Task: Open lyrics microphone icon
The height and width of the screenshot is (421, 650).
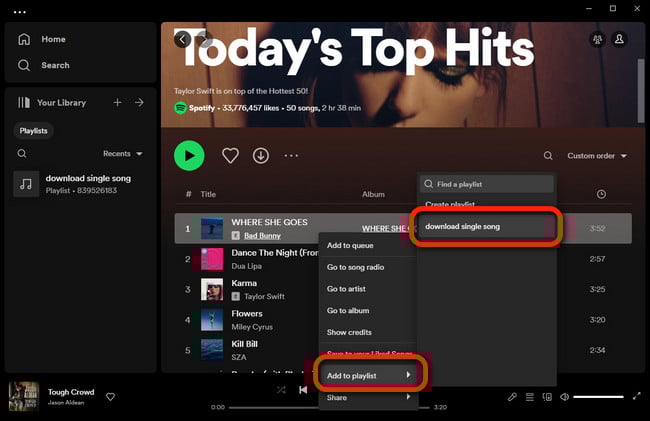Action: 512,397
